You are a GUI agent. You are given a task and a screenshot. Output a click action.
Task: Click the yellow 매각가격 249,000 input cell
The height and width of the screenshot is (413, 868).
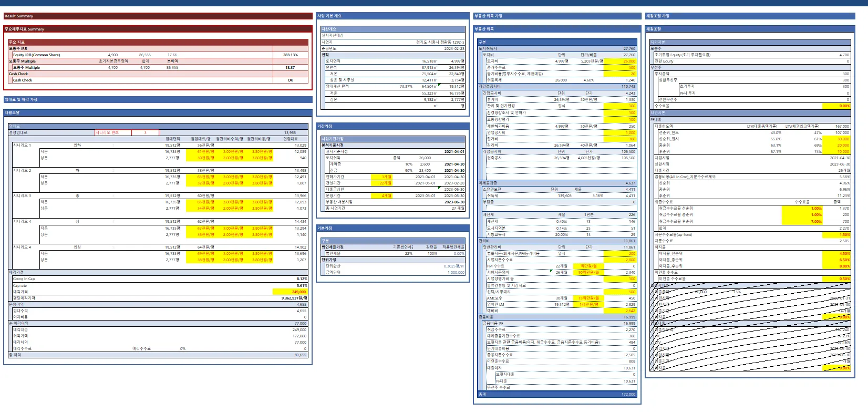[290, 292]
